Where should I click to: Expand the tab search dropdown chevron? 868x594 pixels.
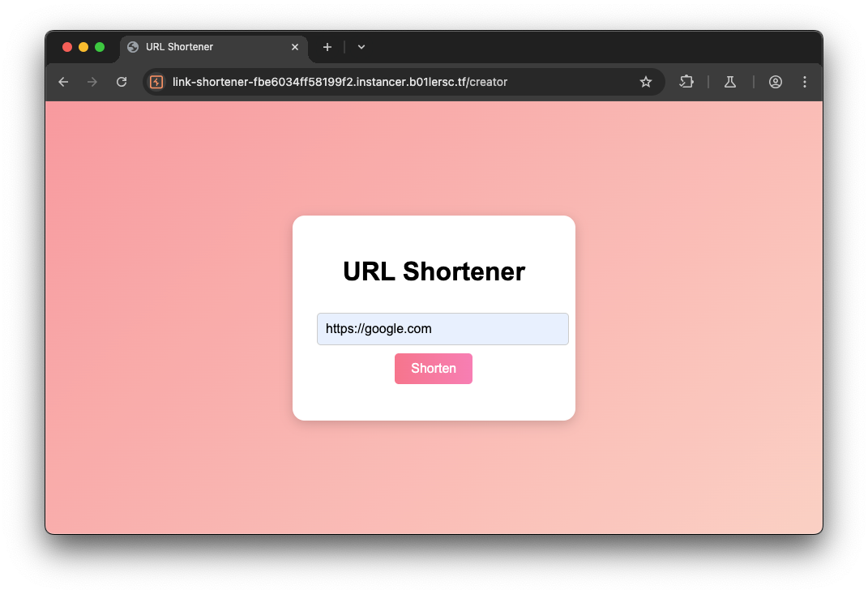[361, 47]
